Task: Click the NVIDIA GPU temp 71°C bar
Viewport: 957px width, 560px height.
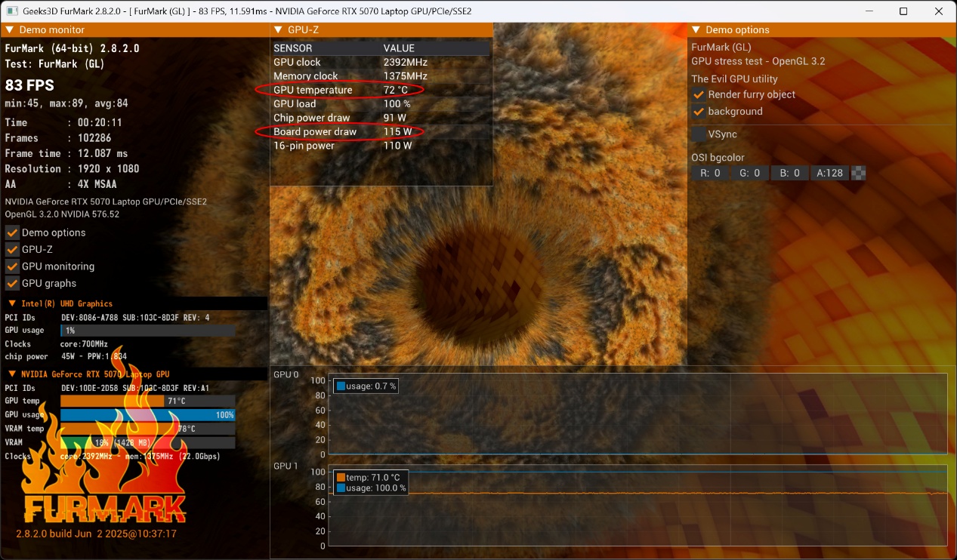Action: click(148, 401)
